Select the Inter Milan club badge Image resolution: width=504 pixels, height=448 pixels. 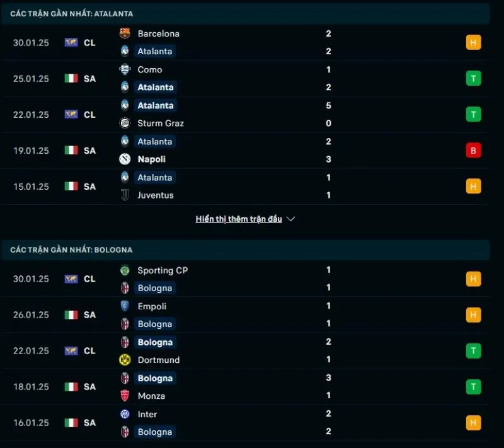click(x=125, y=414)
